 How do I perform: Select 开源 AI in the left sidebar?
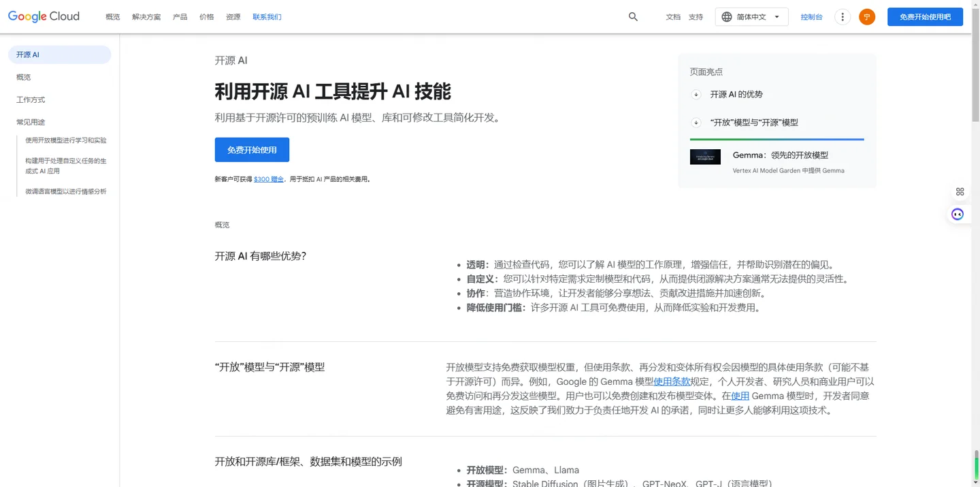pos(60,54)
